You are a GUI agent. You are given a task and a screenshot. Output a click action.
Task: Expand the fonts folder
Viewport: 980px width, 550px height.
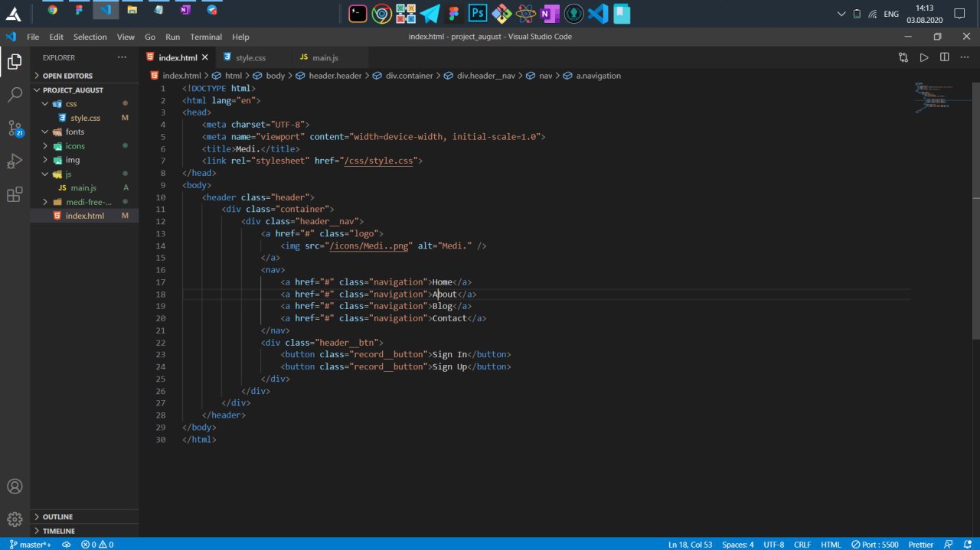75,132
